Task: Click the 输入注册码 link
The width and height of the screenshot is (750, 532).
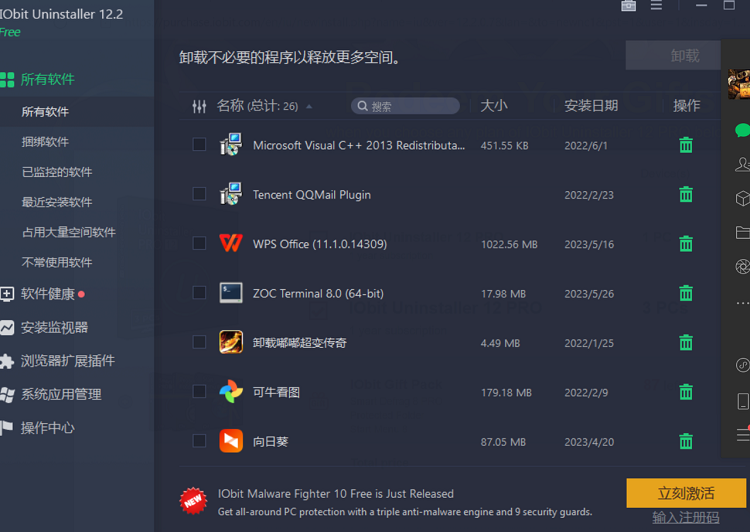Action: 686,518
